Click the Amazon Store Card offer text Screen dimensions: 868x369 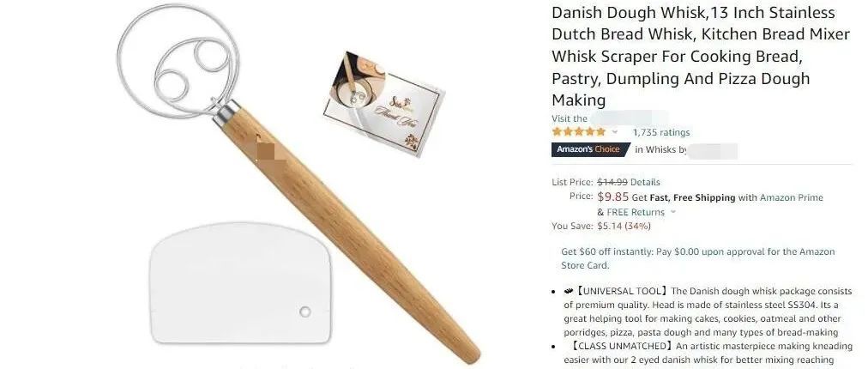(697, 259)
